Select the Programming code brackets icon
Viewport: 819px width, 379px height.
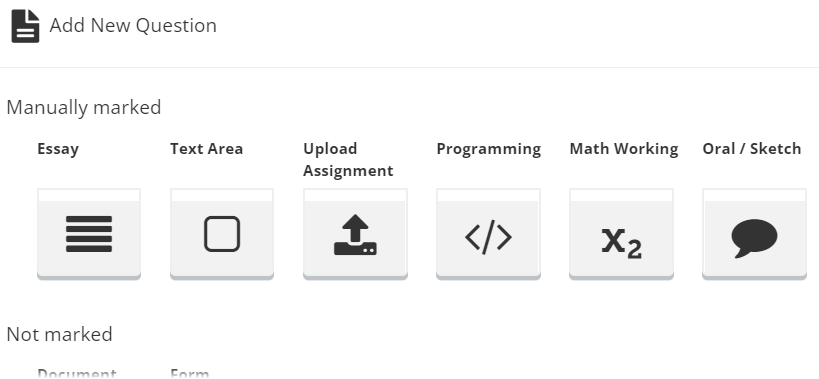pyautogui.click(x=488, y=238)
